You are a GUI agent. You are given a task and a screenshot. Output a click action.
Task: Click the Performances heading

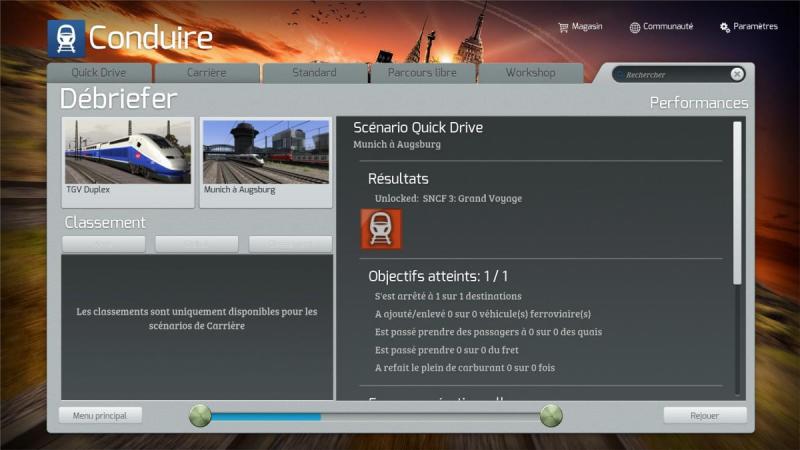coord(698,103)
